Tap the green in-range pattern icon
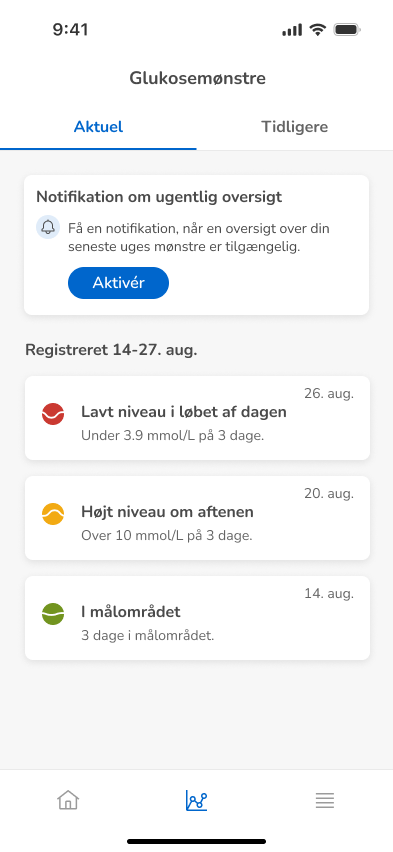The width and height of the screenshot is (393, 852). click(x=53, y=613)
